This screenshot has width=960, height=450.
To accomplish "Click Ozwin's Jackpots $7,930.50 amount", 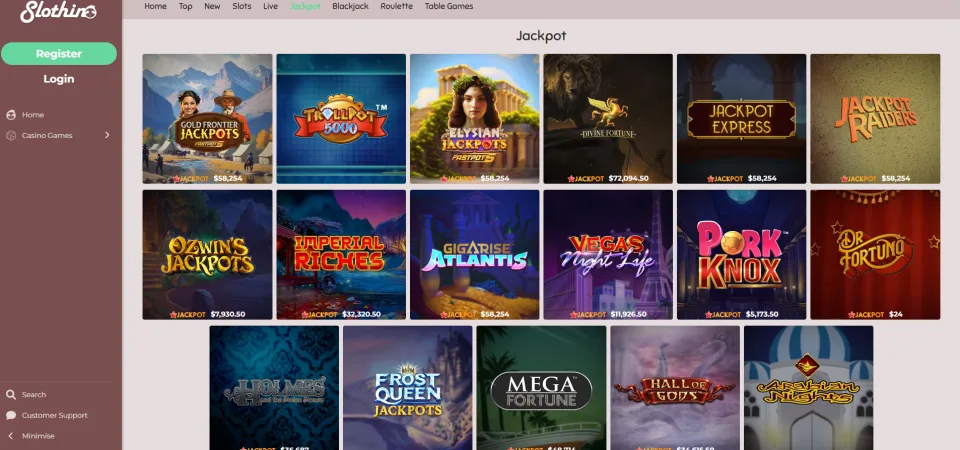I will pos(228,315).
